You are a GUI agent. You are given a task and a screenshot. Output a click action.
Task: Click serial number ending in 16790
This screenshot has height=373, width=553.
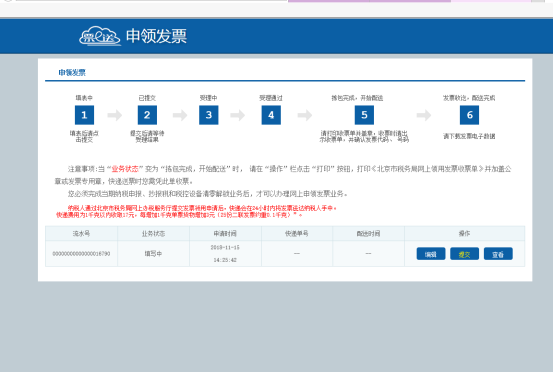click(81, 253)
